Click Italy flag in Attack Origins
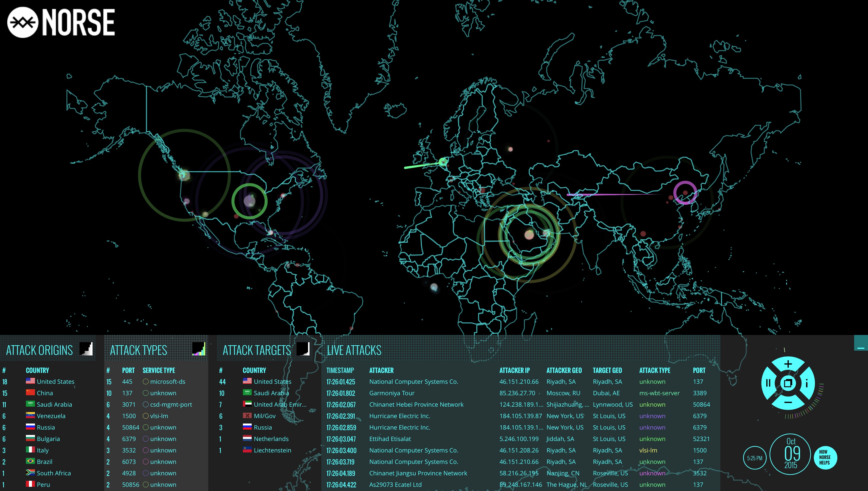This screenshot has height=491, width=868. [x=30, y=450]
